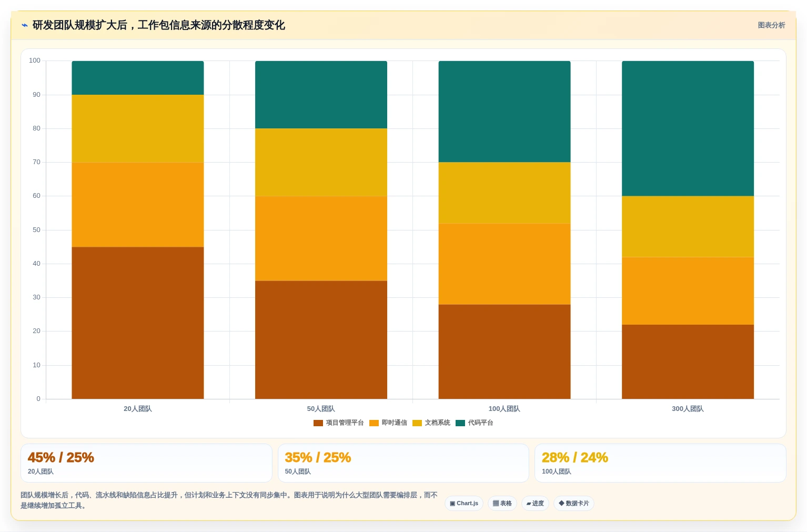This screenshot has width=807, height=532.
Task: Click the 20人团队 brown 项目管理平台 bar segment
Action: 138,323
